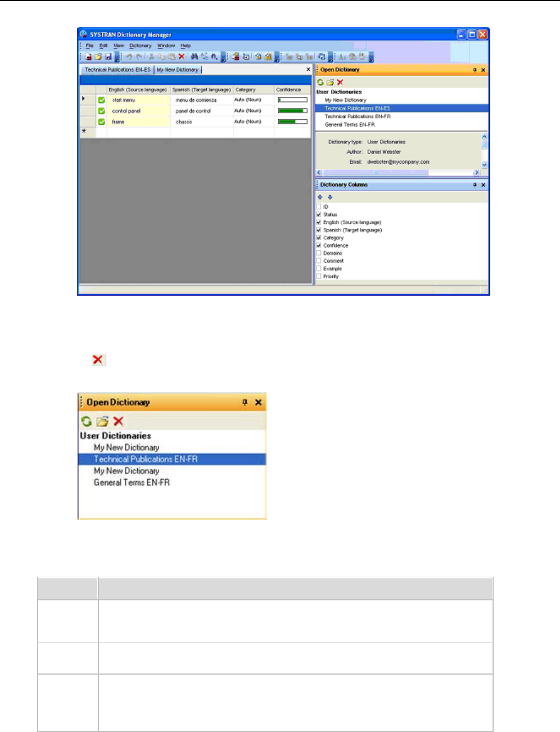This screenshot has height=732, width=560.
Task: Click the Category column header
Action: tap(254, 89)
